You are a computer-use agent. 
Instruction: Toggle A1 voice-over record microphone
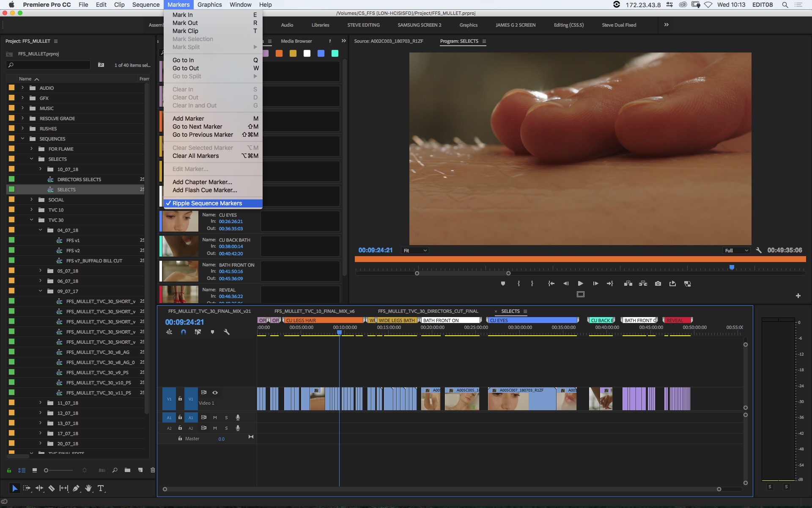(x=238, y=417)
